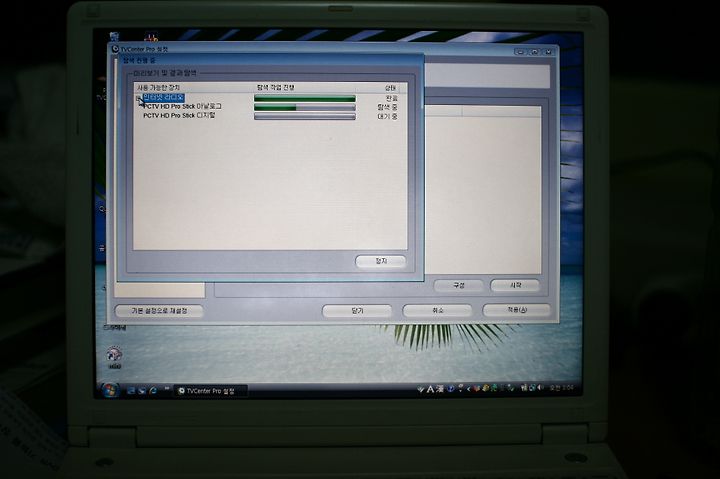
Task: Click the volume speaker tray icon
Action: 540,389
